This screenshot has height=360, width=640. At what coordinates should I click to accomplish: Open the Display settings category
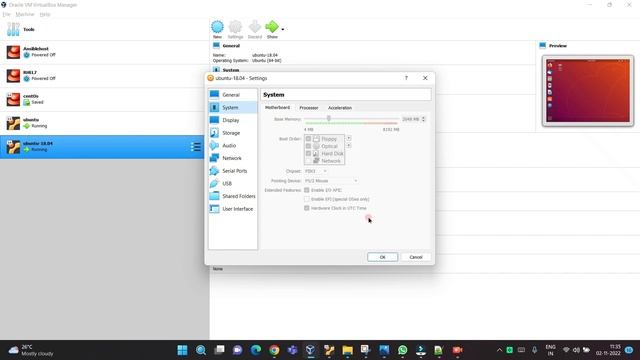click(x=233, y=120)
